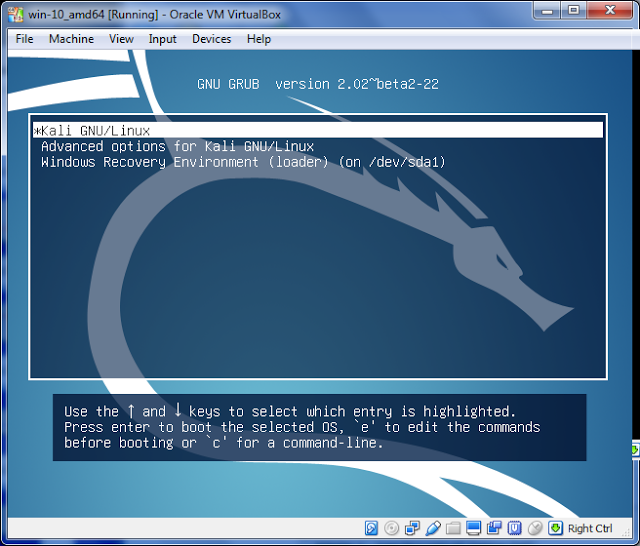The image size is (640, 546).
Task: Click the video capture status icon
Action: pos(494,528)
